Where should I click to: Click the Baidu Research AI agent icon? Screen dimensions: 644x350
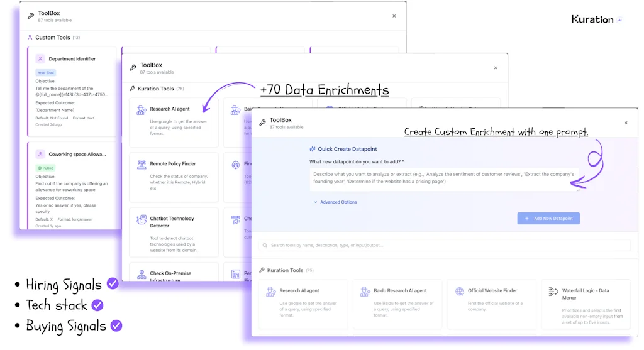click(365, 292)
